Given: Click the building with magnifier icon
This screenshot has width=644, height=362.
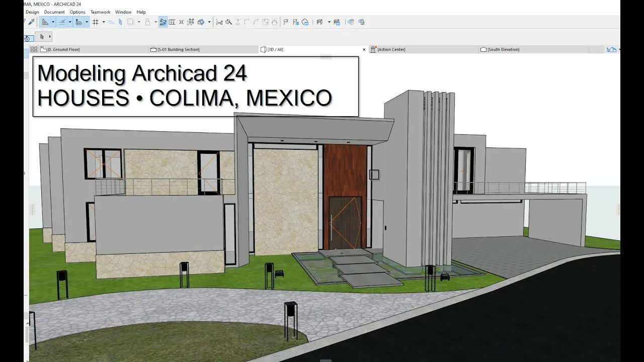Looking at the screenshot, I should [305, 22].
